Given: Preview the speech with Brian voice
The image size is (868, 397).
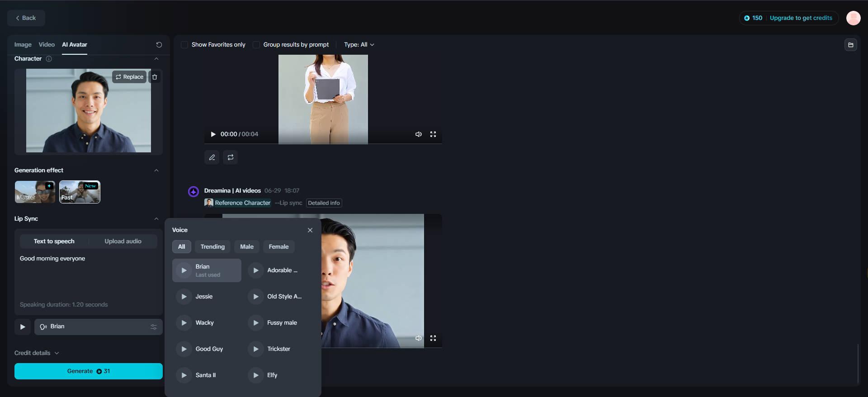Looking at the screenshot, I should coord(23,327).
